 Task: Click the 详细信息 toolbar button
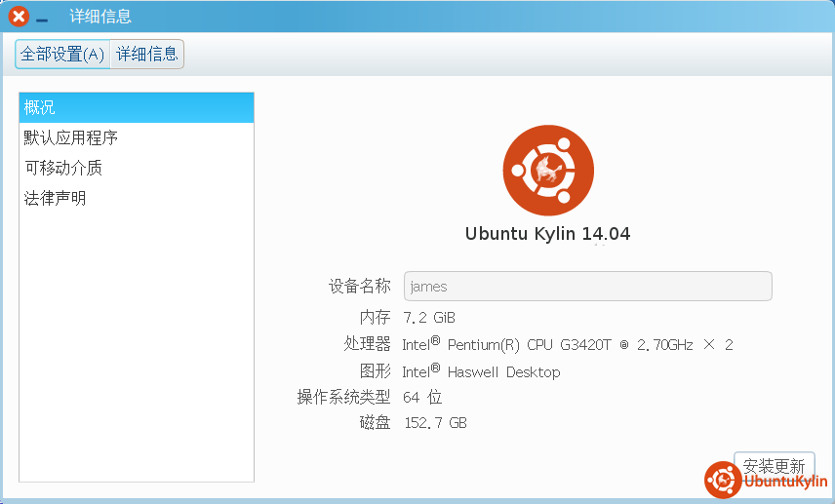pyautogui.click(x=147, y=55)
